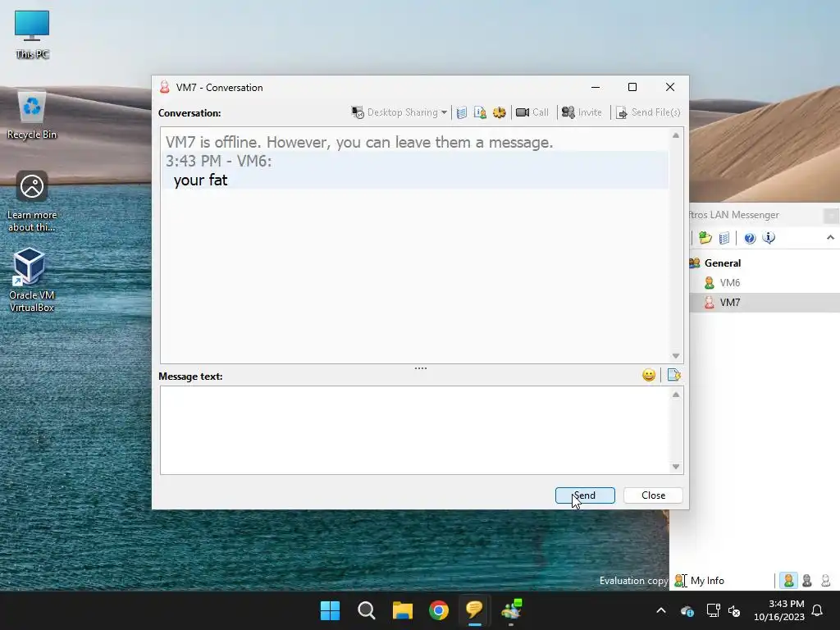Click the network app icon next to messenger on taskbar
Viewport: 840px width, 630px height.
(x=511, y=610)
